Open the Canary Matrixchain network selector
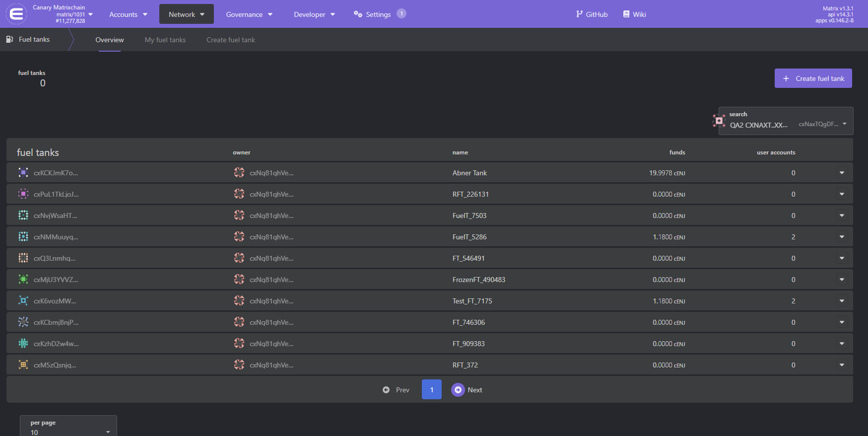This screenshot has height=436, width=868. pos(63,14)
